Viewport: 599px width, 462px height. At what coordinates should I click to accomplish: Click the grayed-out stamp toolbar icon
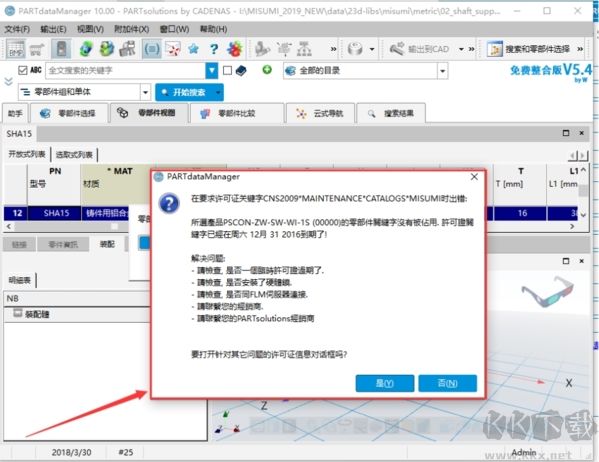coord(262,49)
